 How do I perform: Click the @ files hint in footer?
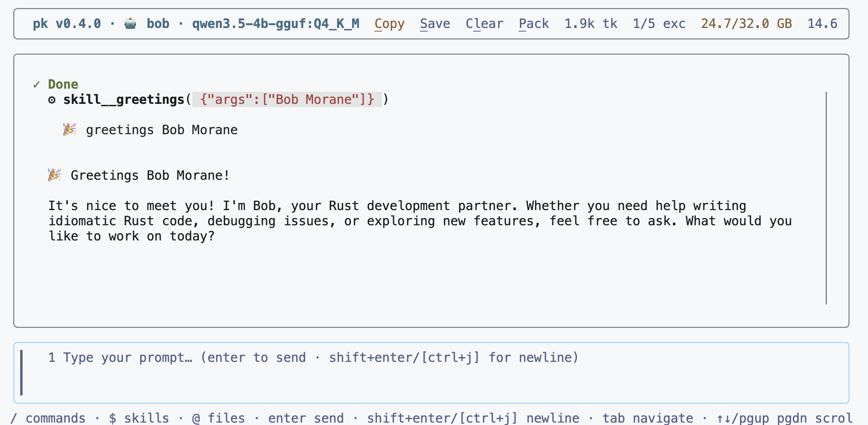coord(219,418)
